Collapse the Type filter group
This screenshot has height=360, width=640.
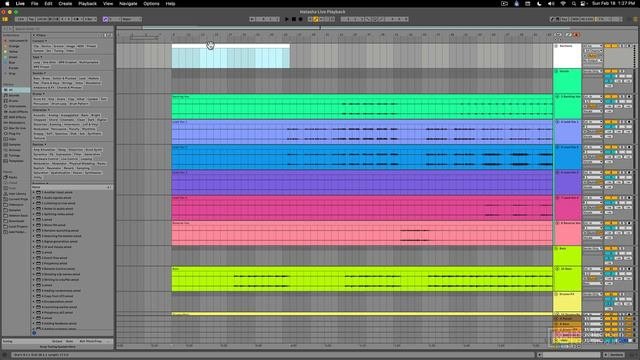point(37,57)
